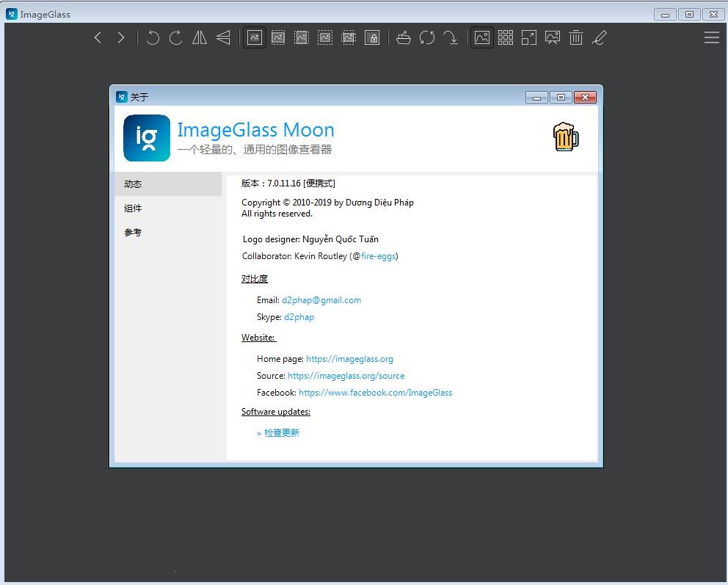Image resolution: width=728 pixels, height=585 pixels.
Task: Select the Scale to width zoom mode
Action: tap(302, 37)
